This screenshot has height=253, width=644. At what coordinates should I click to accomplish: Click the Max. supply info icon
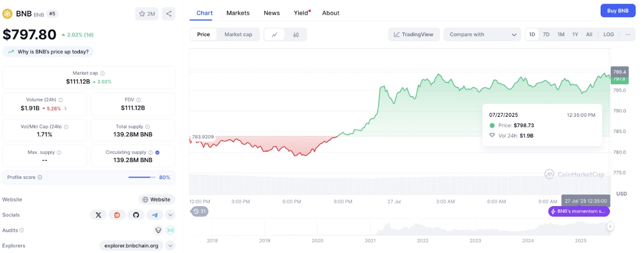59,153
